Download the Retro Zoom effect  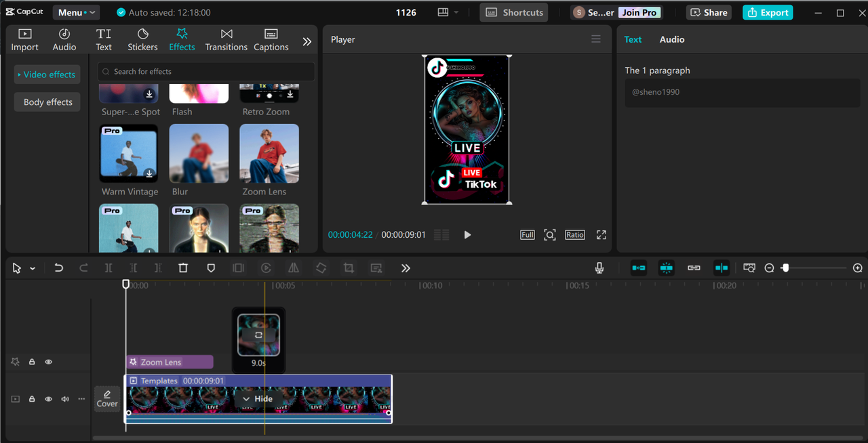290,94
